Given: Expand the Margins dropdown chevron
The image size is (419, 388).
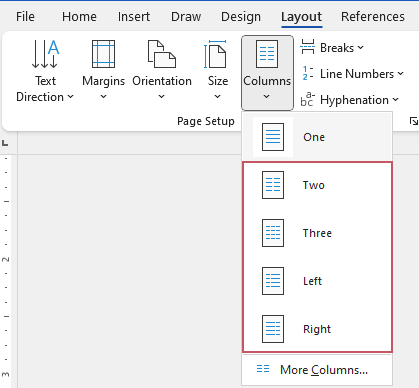Looking at the screenshot, I should [103, 97].
